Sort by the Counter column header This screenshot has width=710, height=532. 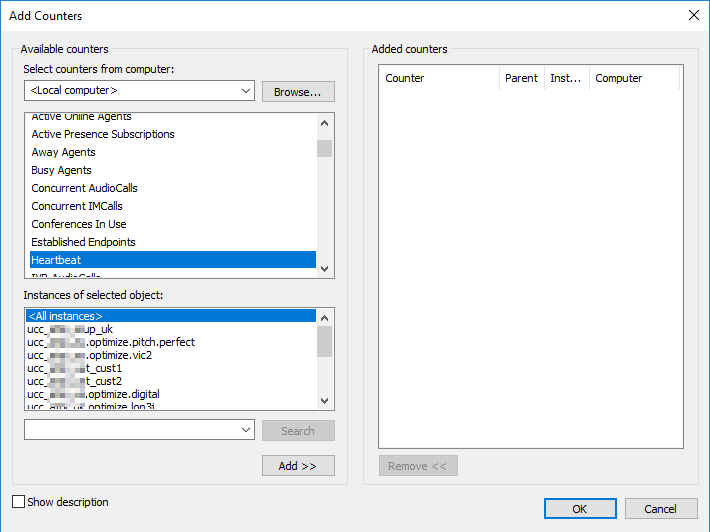(439, 78)
